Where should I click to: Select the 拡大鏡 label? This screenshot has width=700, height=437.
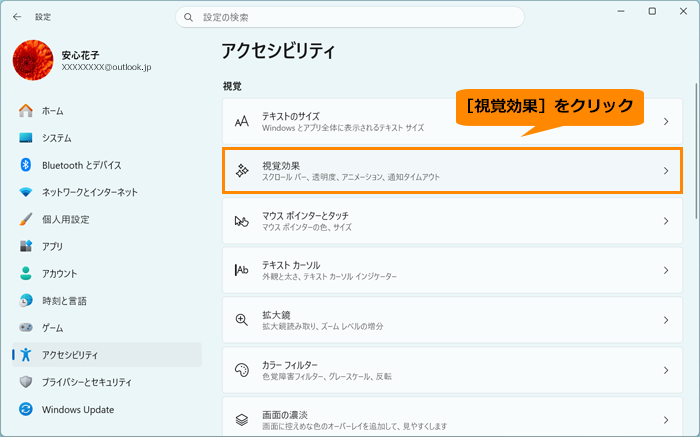(276, 315)
